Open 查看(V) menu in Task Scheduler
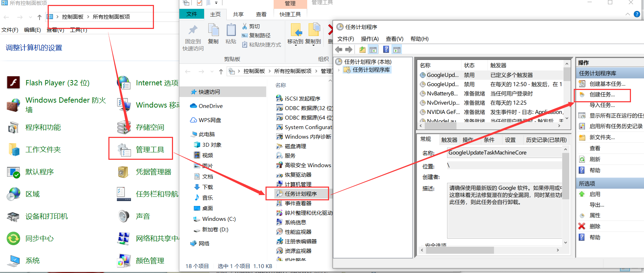The height and width of the screenshot is (273, 644). (394, 39)
